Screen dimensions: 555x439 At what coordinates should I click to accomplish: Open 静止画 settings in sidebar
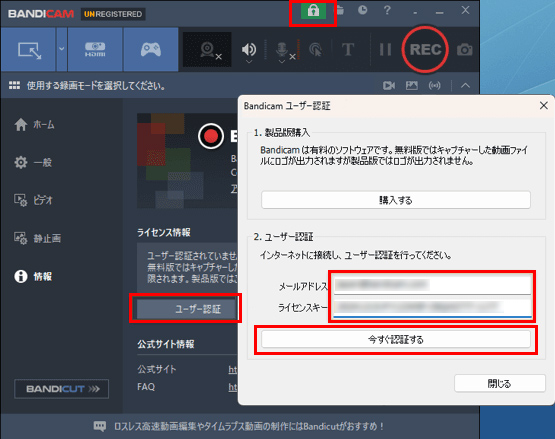pos(38,238)
